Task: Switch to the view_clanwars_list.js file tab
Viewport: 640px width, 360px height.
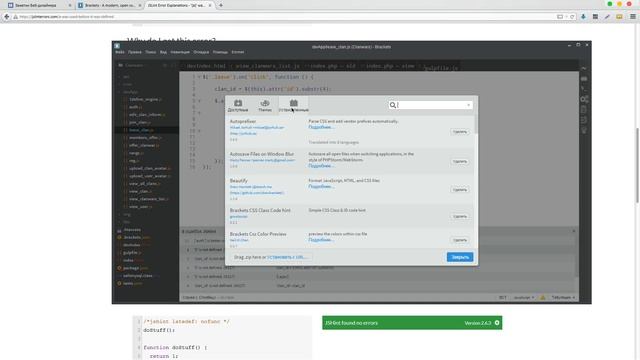Action: point(268,66)
